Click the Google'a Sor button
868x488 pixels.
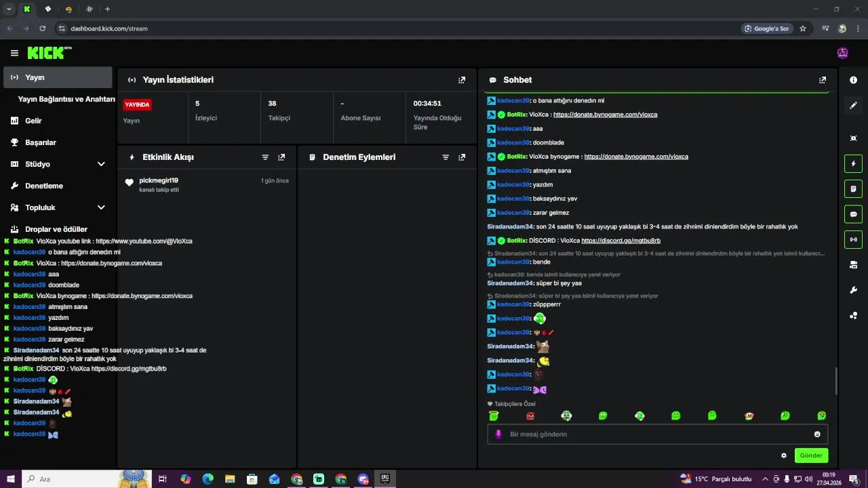767,28
